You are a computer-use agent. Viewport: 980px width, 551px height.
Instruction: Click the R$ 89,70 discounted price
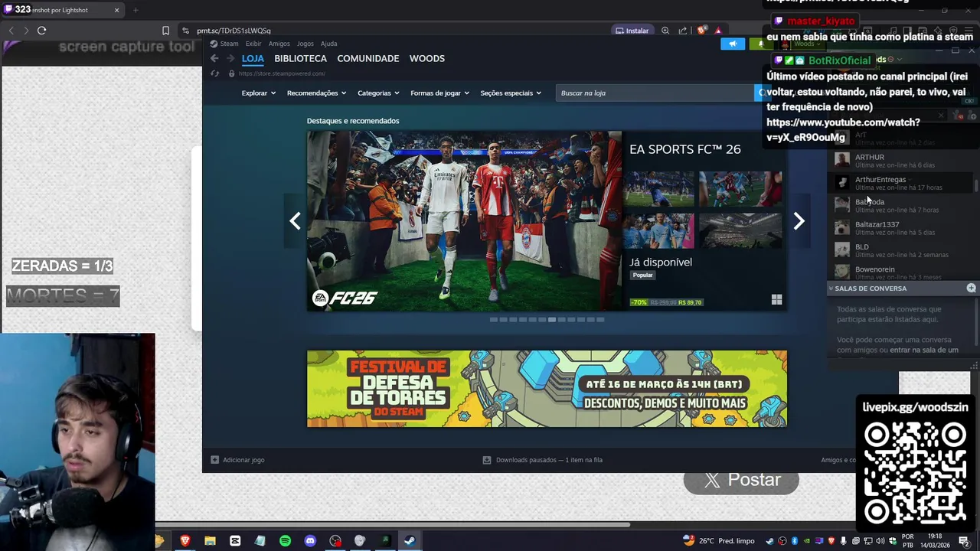(x=690, y=302)
